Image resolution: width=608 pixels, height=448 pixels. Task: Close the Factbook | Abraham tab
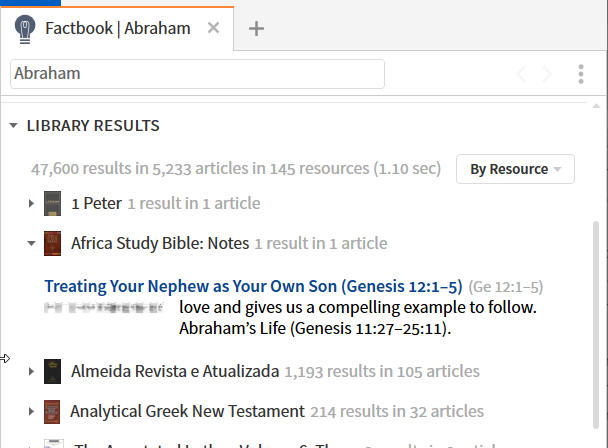click(213, 28)
